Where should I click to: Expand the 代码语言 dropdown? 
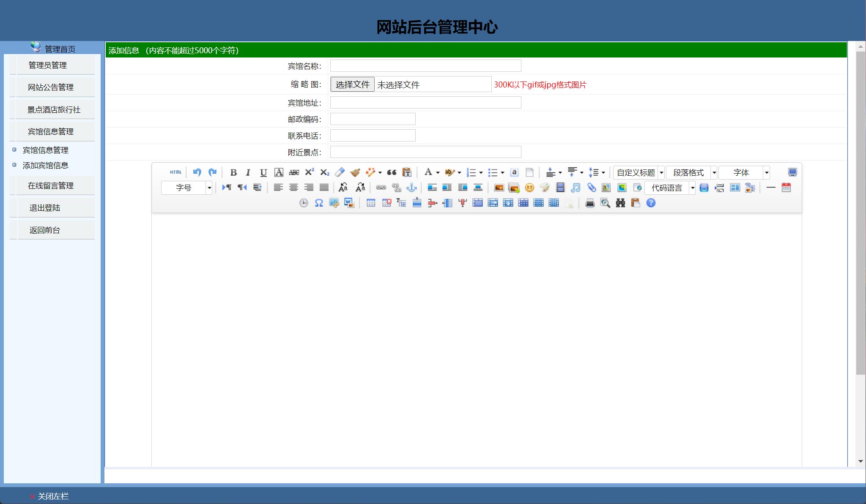click(692, 188)
